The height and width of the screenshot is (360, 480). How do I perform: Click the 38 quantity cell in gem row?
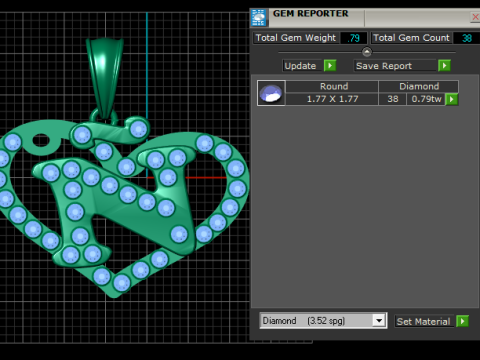[393, 99]
